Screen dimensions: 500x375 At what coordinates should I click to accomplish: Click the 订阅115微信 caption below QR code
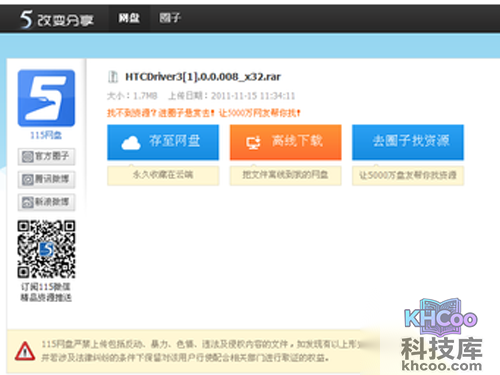pyautogui.click(x=46, y=286)
